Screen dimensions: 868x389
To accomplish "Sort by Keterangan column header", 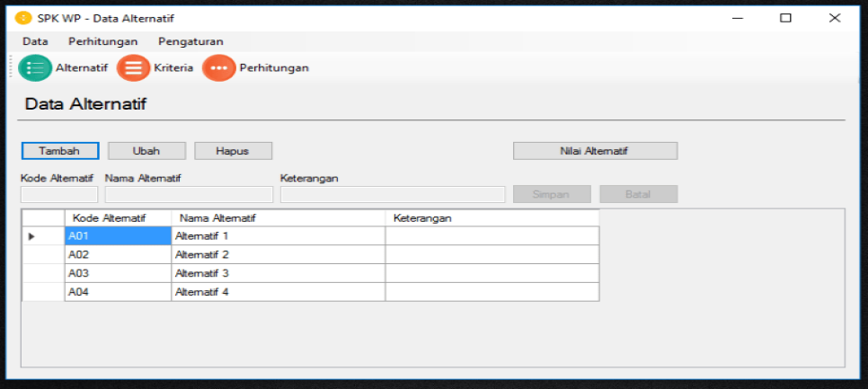I will pos(492,218).
